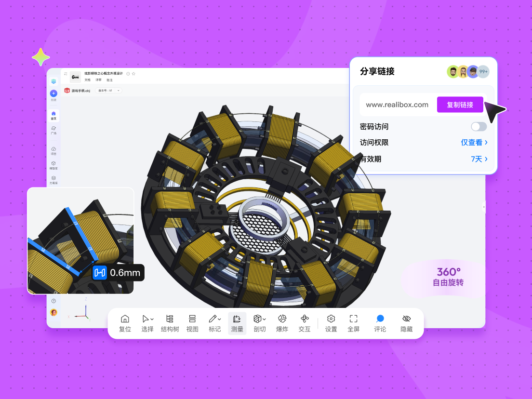Click the 0.6mm measurement label
Image resolution: width=532 pixels, height=399 pixels.
coord(119,272)
